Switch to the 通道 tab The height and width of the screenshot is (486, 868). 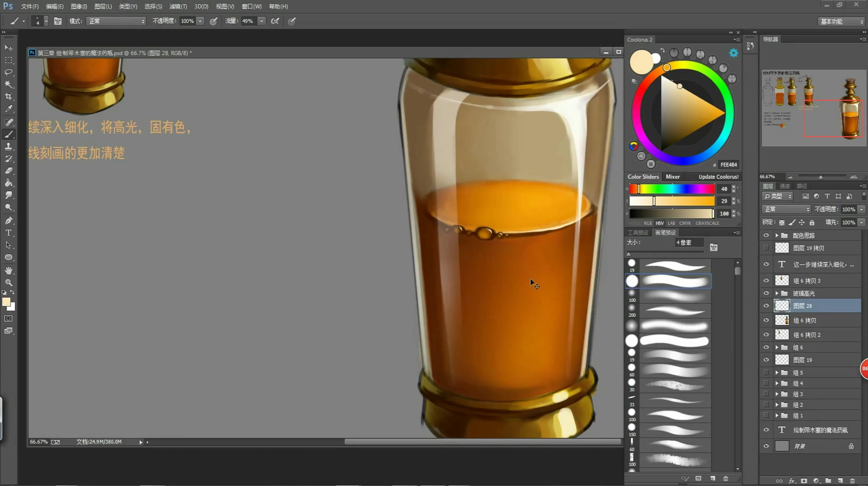(x=785, y=186)
